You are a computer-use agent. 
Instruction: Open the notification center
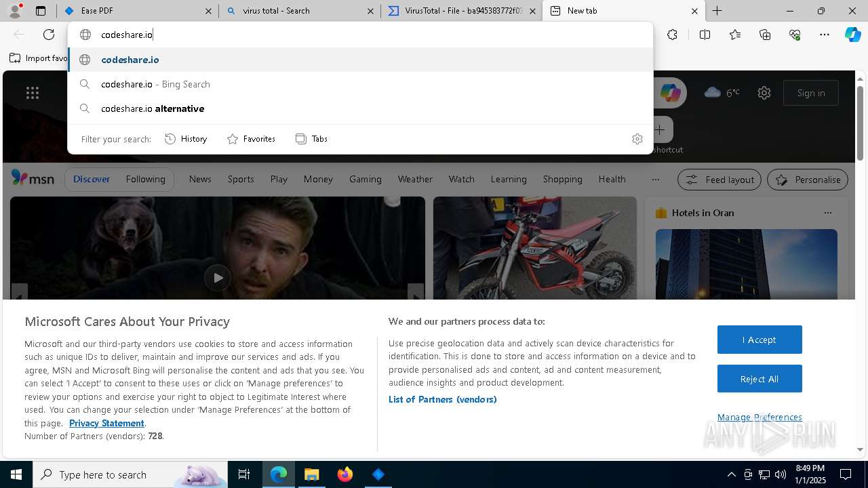(846, 474)
